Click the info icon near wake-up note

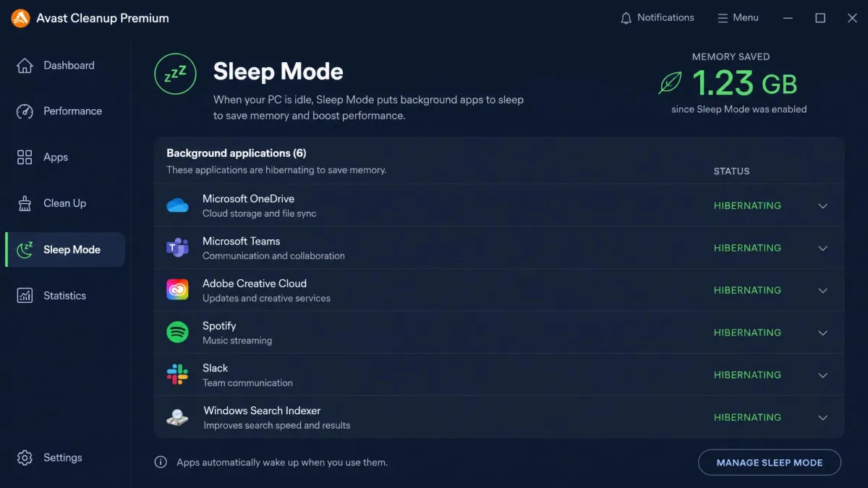(161, 462)
